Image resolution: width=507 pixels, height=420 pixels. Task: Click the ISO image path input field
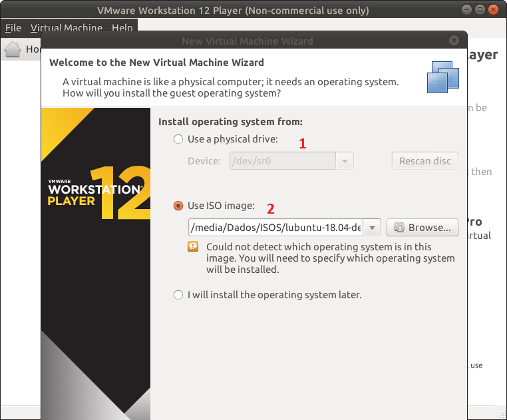coord(275,228)
